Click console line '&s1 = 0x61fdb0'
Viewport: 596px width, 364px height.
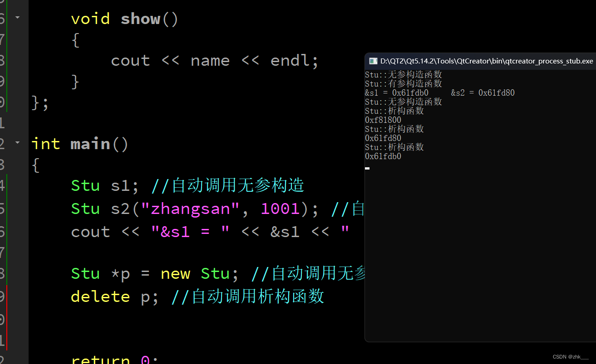397,93
